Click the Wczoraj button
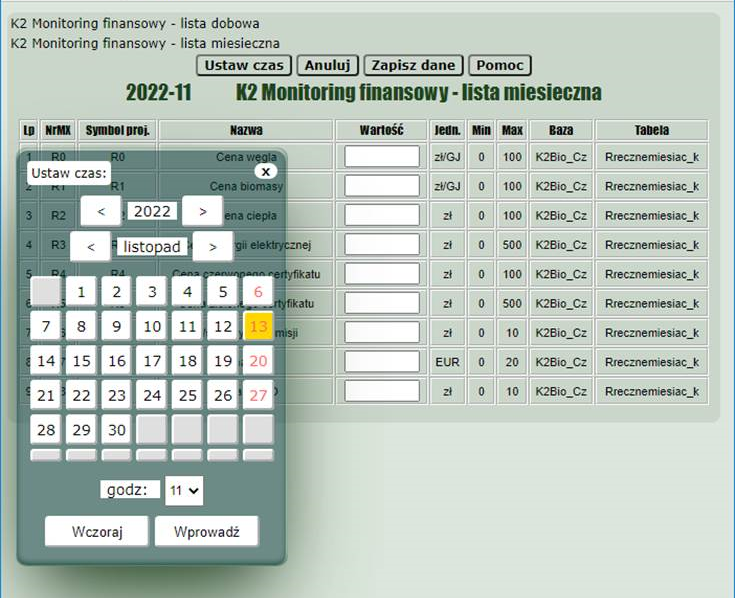 (x=97, y=532)
